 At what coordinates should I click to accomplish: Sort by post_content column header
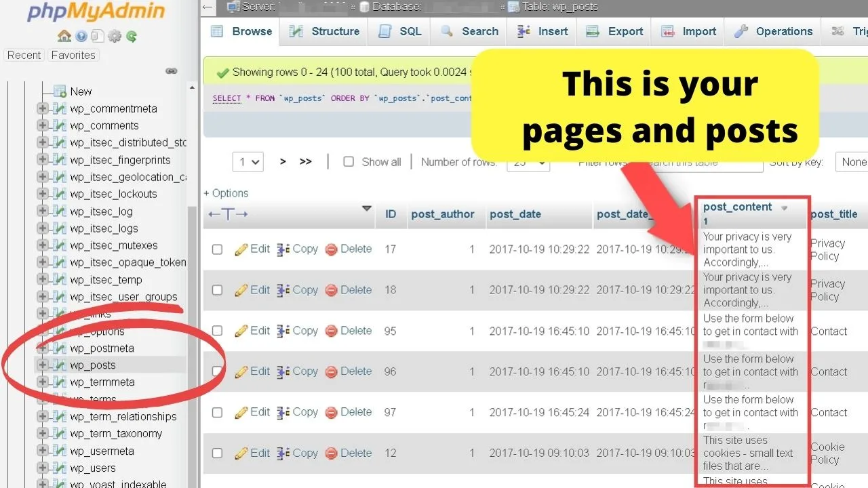tap(738, 207)
